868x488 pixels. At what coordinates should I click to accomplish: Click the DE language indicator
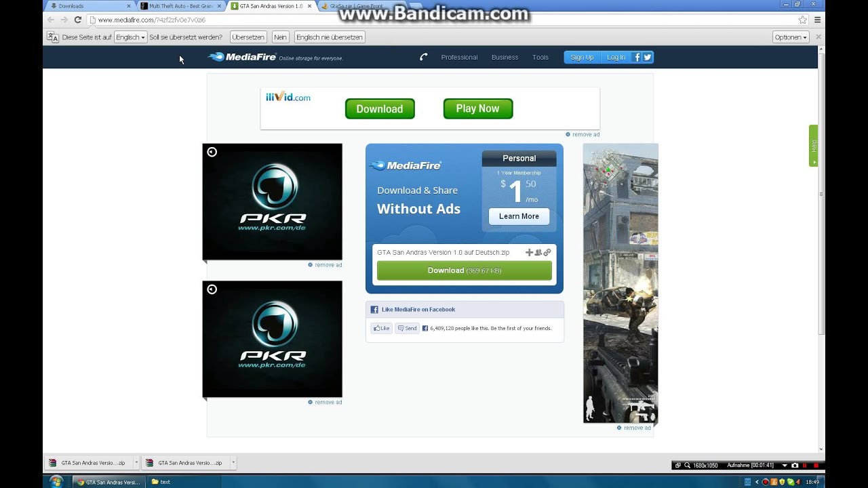[747, 482]
